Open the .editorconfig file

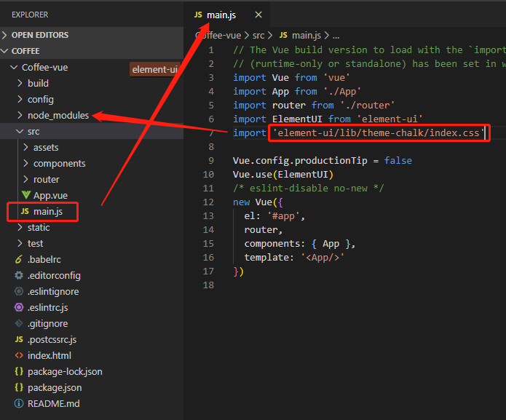click(x=54, y=275)
